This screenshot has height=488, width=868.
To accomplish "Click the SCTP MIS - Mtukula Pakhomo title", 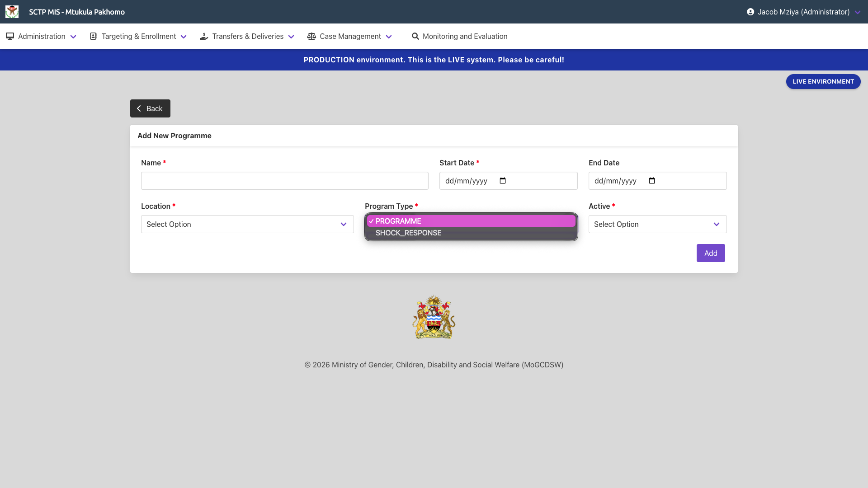I will 77,12.
